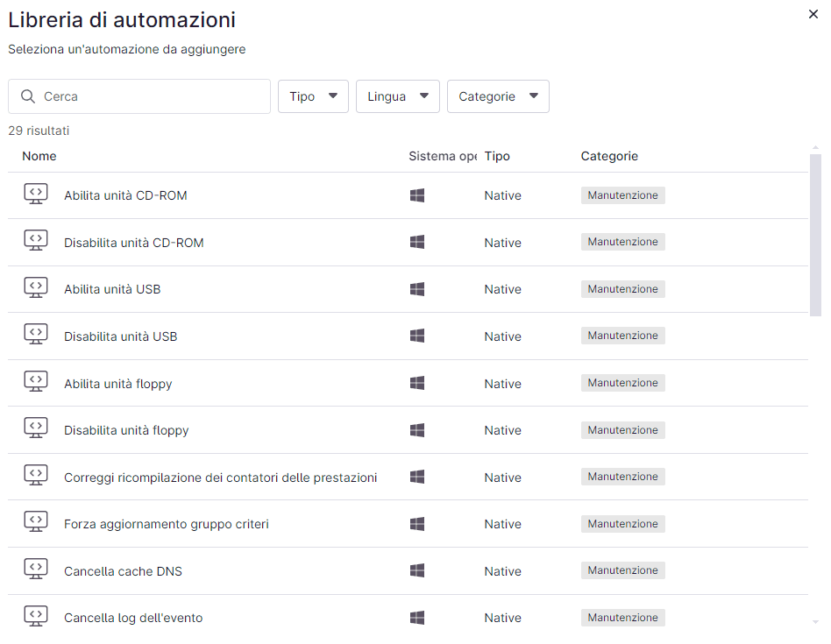Click the scroll down arrow of the list
Screen dimensions: 831x644
point(815,621)
